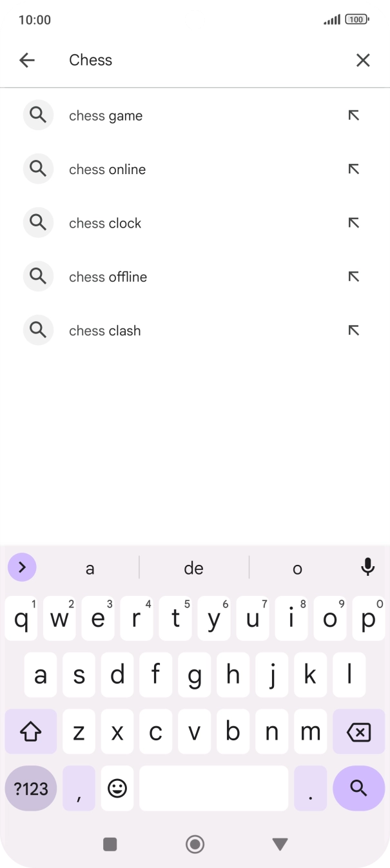Viewport: 390px width, 868px height.
Task: Select the suggestion 'chess online'
Action: pos(107,169)
